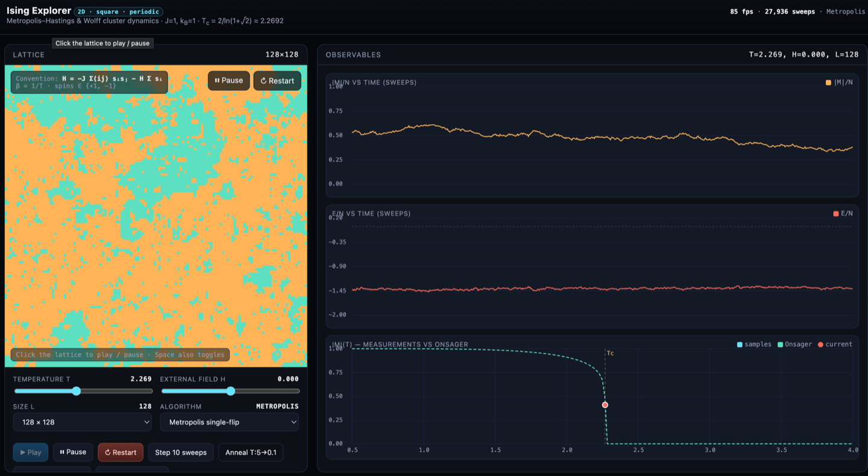Click the Step 10 sweeps button
Image resolution: width=868 pixels, height=476 pixels.
(181, 453)
